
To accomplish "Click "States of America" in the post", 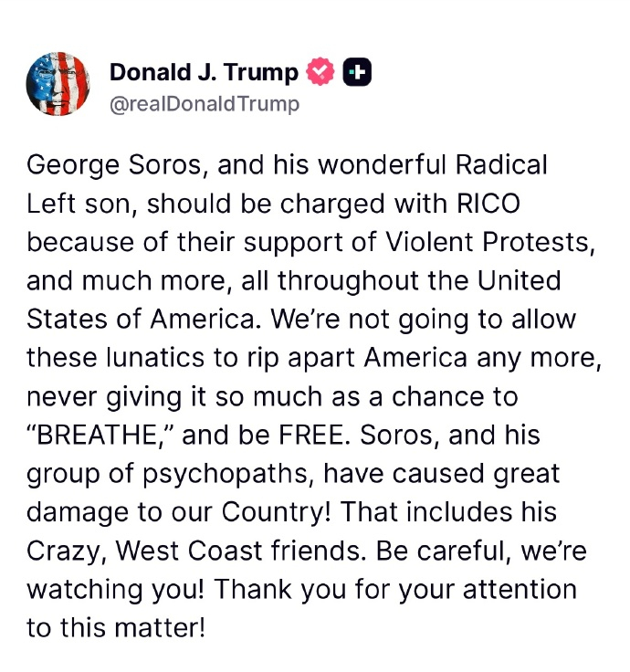I will pyautogui.click(x=142, y=320).
